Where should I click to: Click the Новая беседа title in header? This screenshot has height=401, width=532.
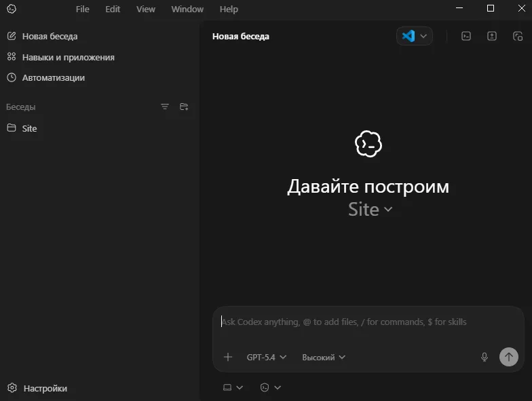tap(240, 37)
